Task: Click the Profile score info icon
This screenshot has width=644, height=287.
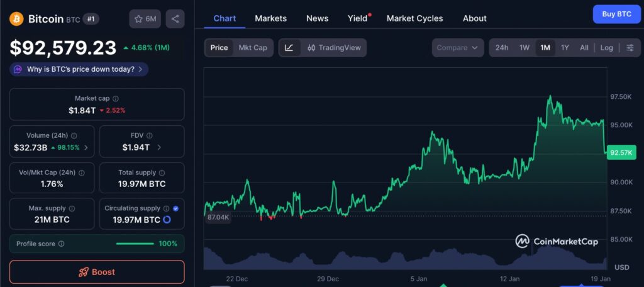Action: [x=61, y=244]
